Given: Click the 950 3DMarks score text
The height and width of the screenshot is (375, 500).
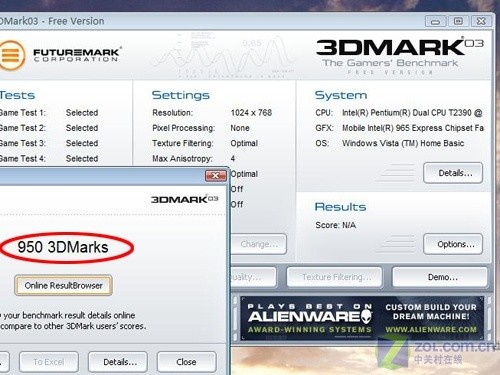Looking at the screenshot, I should [x=63, y=247].
